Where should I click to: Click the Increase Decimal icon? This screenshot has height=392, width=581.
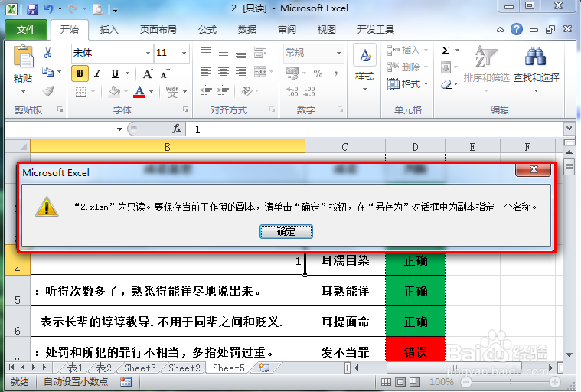[292, 92]
